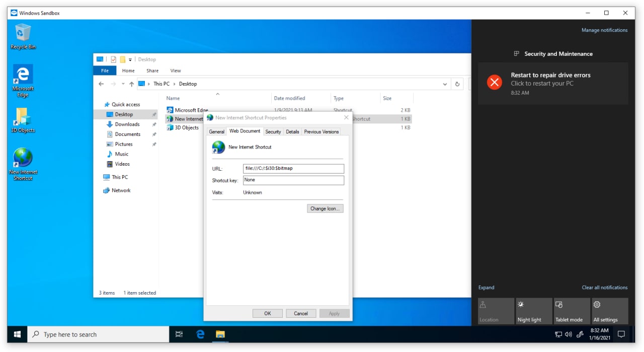Open the address bar history dropdown
The image size is (644, 352).
click(x=445, y=84)
